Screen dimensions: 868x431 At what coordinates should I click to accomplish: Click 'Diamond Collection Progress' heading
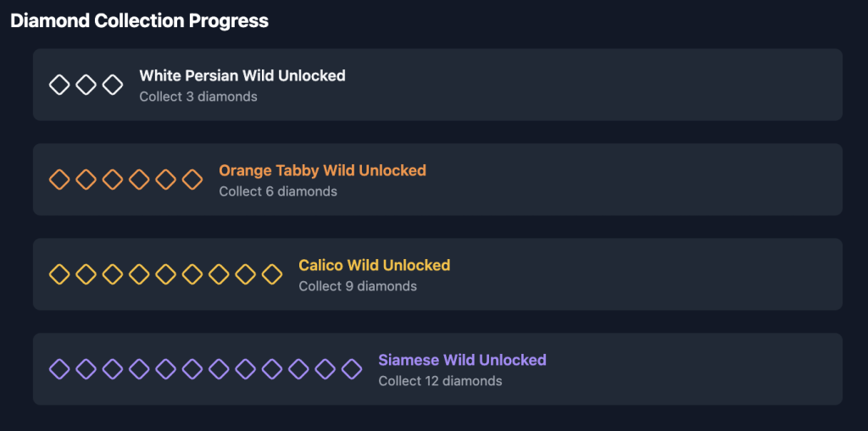tap(140, 21)
